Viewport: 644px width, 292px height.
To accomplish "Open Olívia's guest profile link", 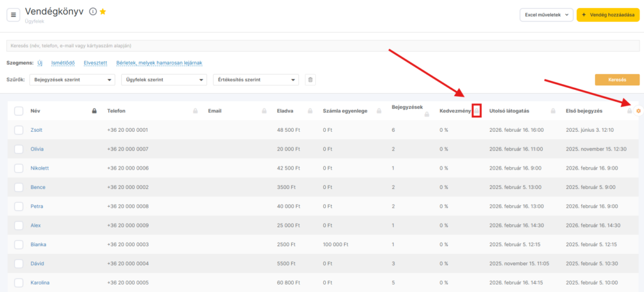I will [37, 149].
